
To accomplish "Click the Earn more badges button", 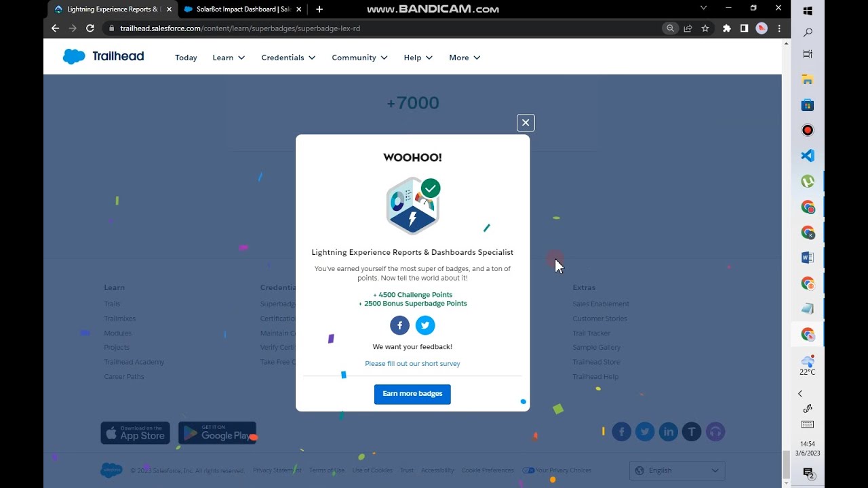I will 412,394.
